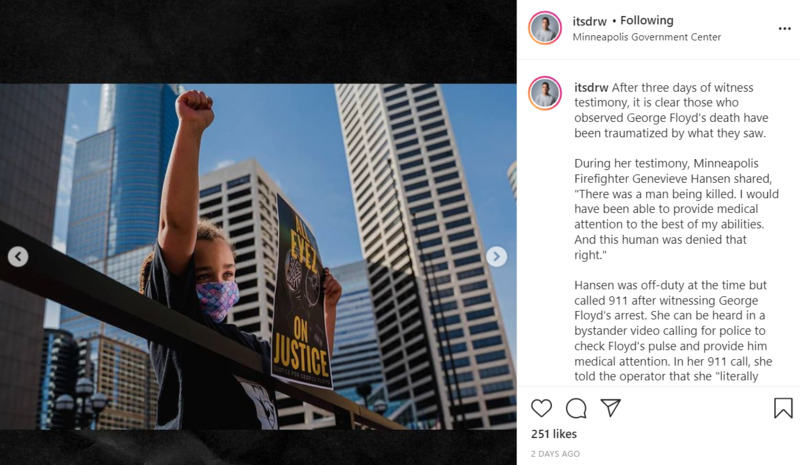Click the caption paragraph about Genevieve Hansen
This screenshot has width=800, height=465.
[677, 209]
